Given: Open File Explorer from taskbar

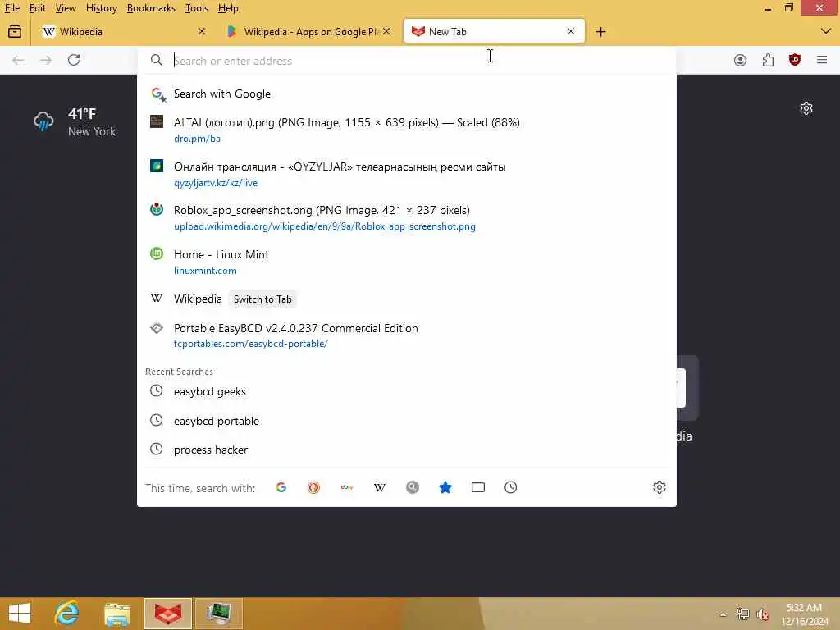Looking at the screenshot, I should (x=116, y=614).
